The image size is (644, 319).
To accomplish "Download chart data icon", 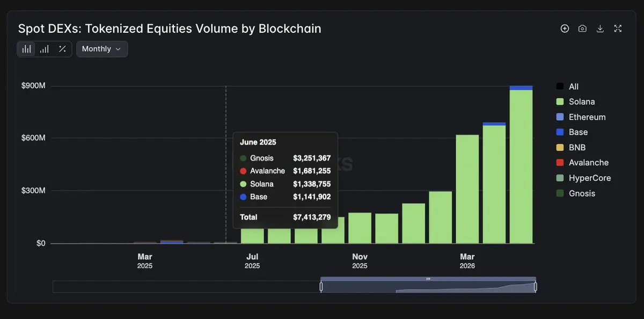I will (x=600, y=28).
